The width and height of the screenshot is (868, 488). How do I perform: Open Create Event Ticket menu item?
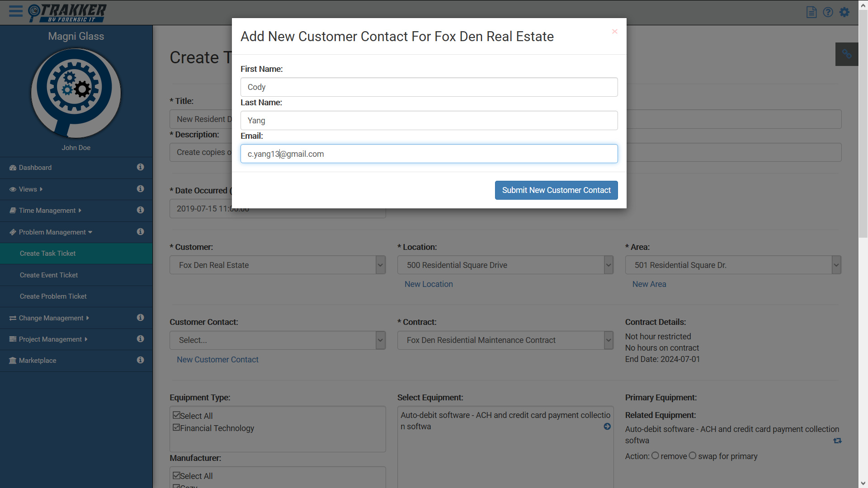[x=49, y=275]
